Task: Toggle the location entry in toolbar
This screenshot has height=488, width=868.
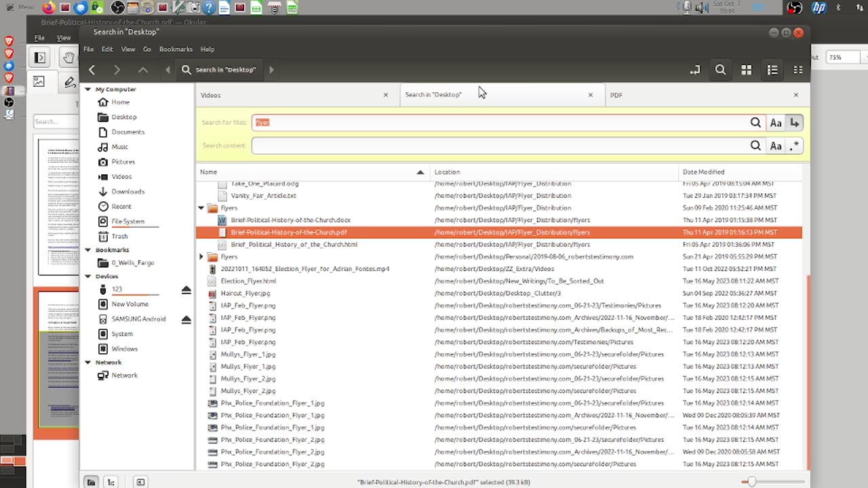Action: pos(695,70)
